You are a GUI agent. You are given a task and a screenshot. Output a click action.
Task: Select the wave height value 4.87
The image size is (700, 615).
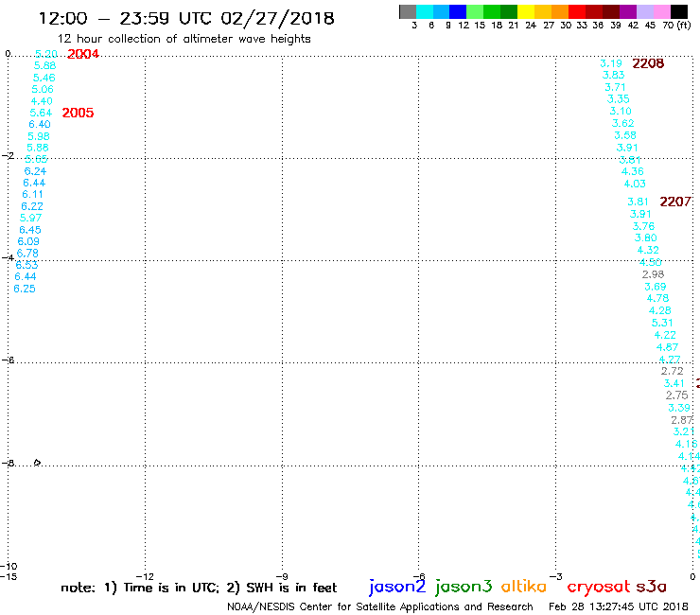coord(667,347)
